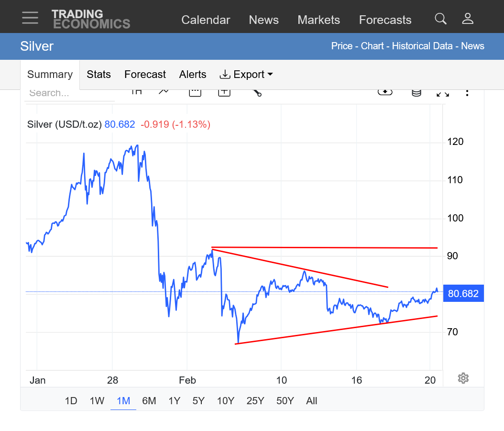Viewport: 504px width, 431px height.
Task: Select the 1Y time range
Action: tap(174, 401)
